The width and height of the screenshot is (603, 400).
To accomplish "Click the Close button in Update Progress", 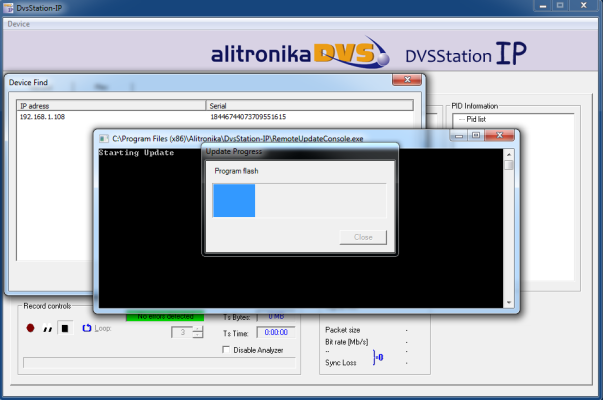I will [x=363, y=237].
